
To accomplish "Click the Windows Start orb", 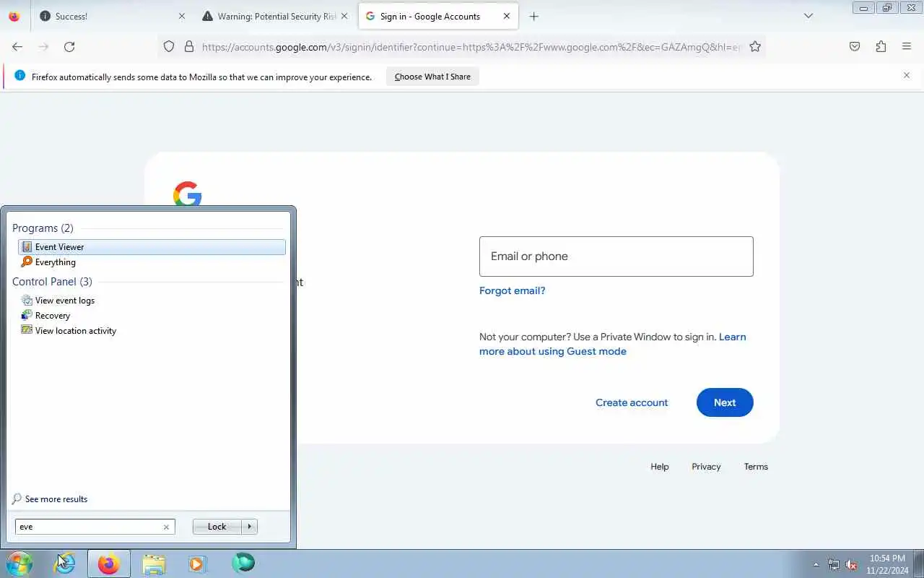I will [x=19, y=564].
